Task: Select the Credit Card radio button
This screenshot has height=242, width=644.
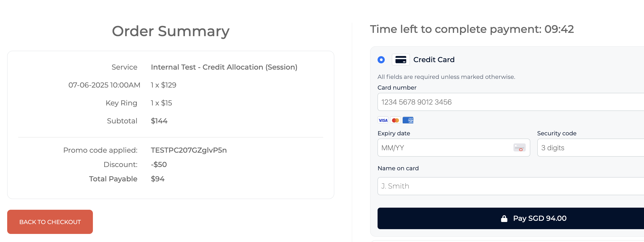Action: coord(381,60)
